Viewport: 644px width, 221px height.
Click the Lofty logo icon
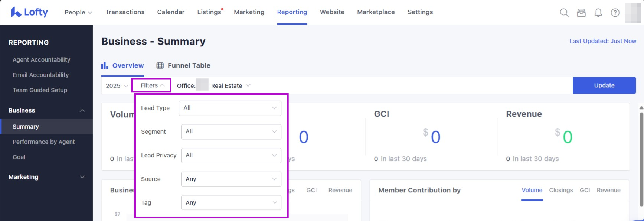click(16, 12)
